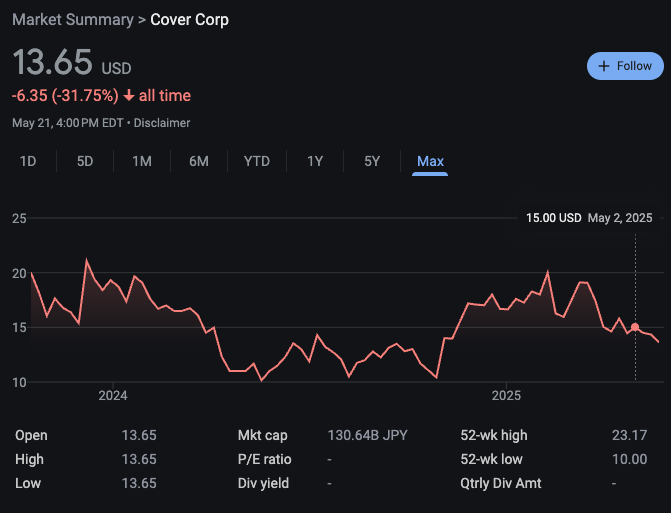
Task: Click the Follow button label
Action: click(634, 66)
